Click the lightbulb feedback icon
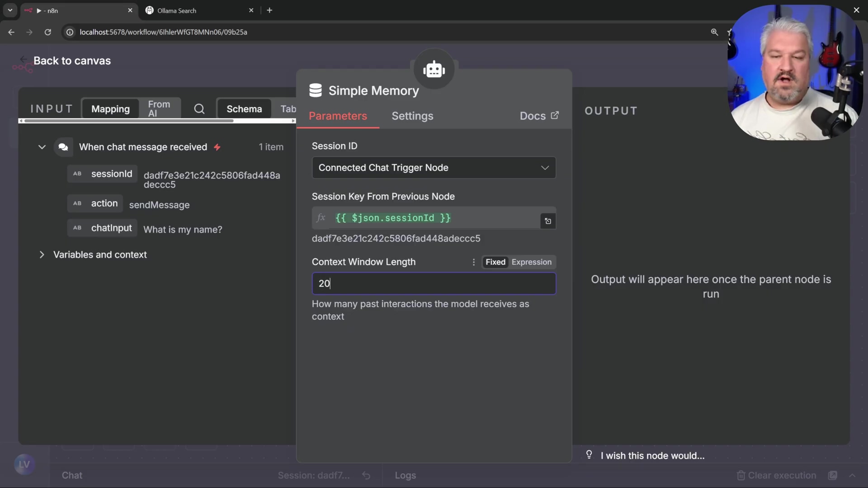 (589, 455)
